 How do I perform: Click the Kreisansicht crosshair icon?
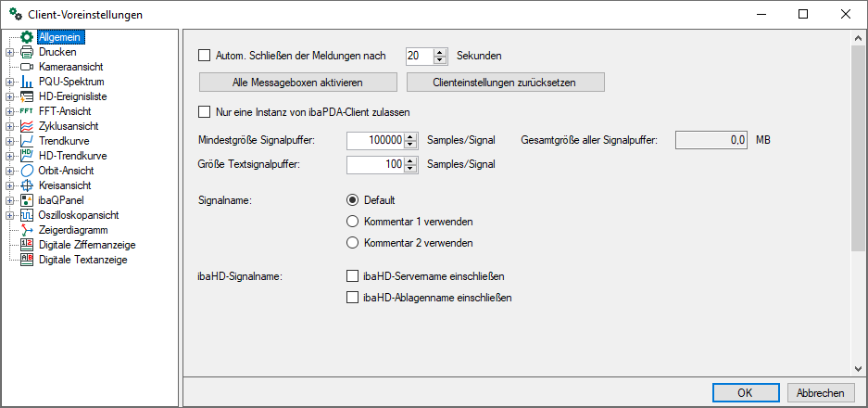coord(27,185)
